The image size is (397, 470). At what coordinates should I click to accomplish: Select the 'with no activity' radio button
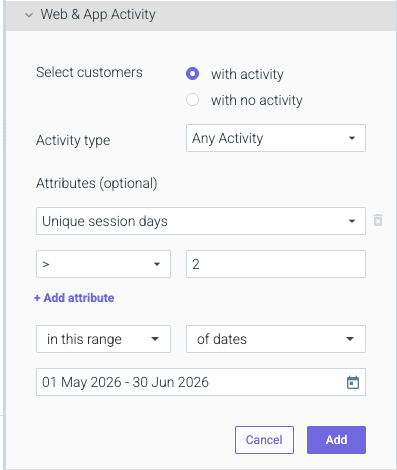coord(192,100)
